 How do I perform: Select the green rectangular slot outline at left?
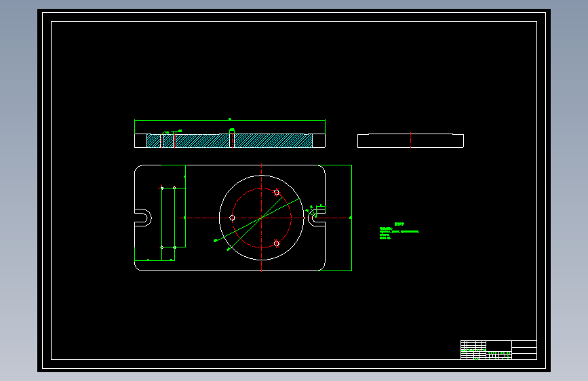pyautogui.click(x=168, y=218)
